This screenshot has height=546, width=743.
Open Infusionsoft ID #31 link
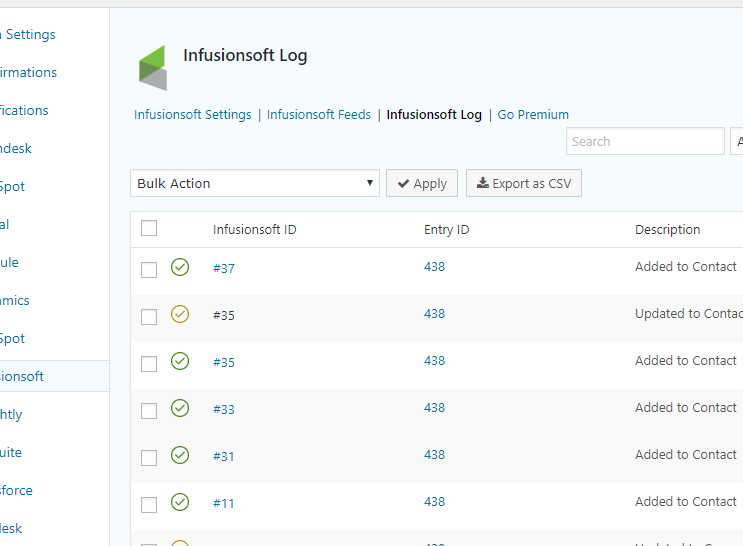tap(224, 456)
